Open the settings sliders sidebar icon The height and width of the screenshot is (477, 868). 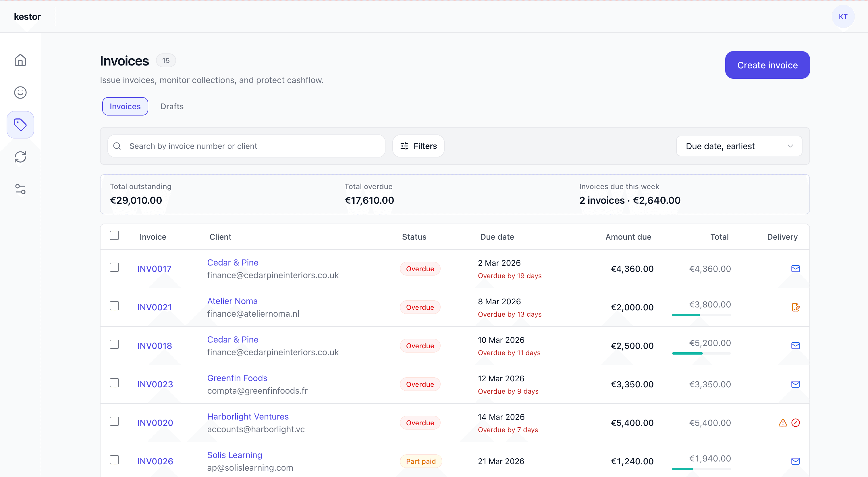[x=20, y=189]
